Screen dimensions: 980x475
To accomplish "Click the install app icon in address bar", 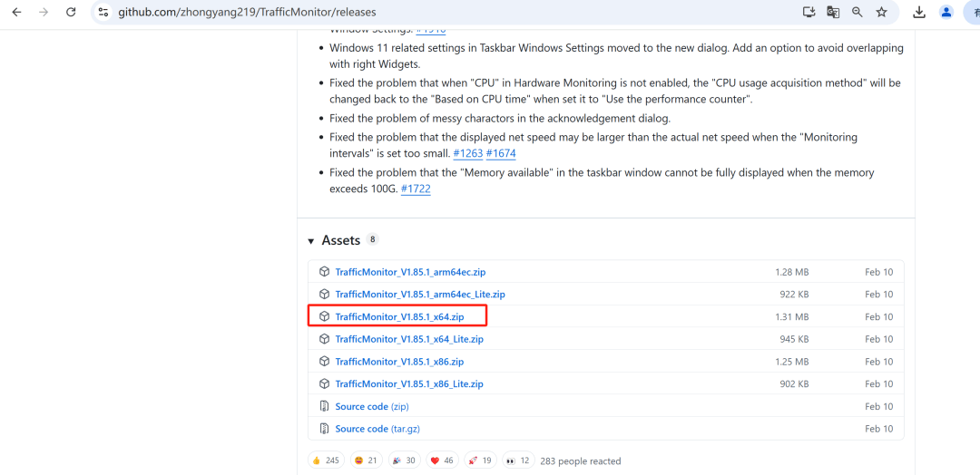I will click(x=809, y=13).
